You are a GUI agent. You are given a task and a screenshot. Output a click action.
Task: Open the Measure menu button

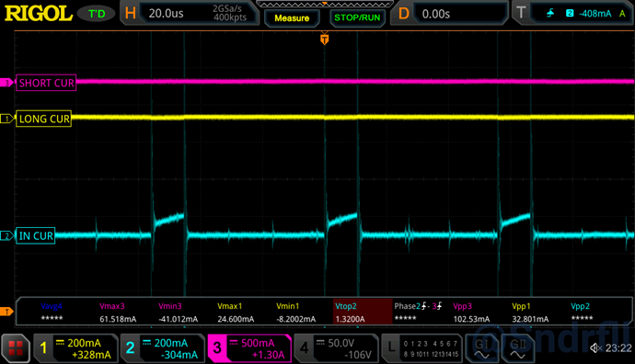pos(292,18)
